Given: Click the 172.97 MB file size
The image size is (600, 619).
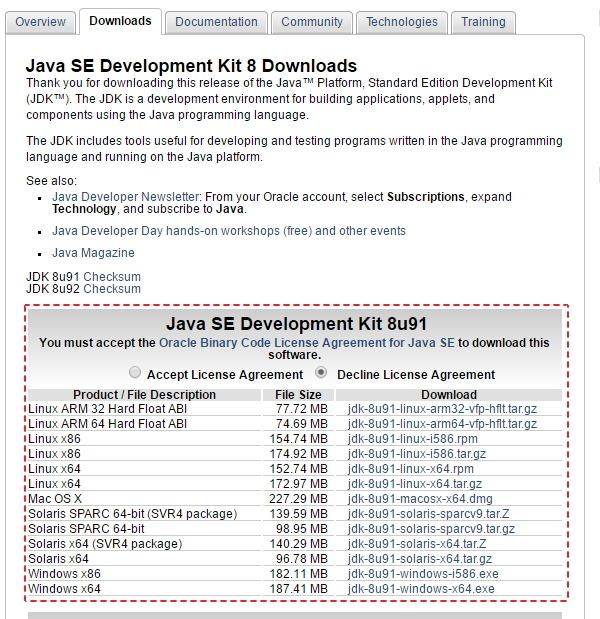Looking at the screenshot, I should click(298, 484).
